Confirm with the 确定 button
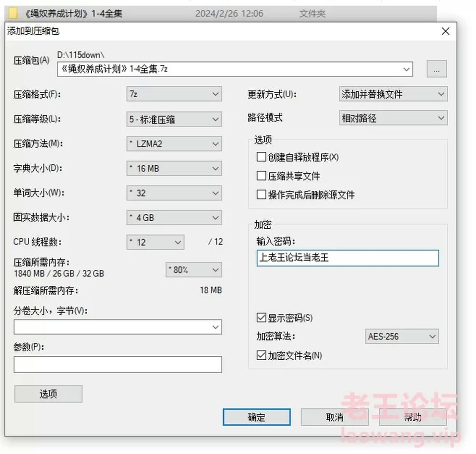 pos(256,417)
